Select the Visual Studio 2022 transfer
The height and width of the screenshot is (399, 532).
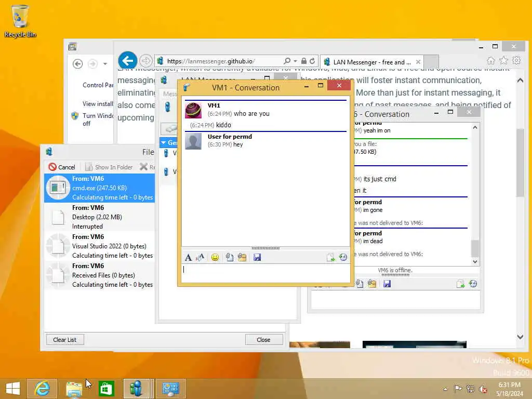click(99, 246)
